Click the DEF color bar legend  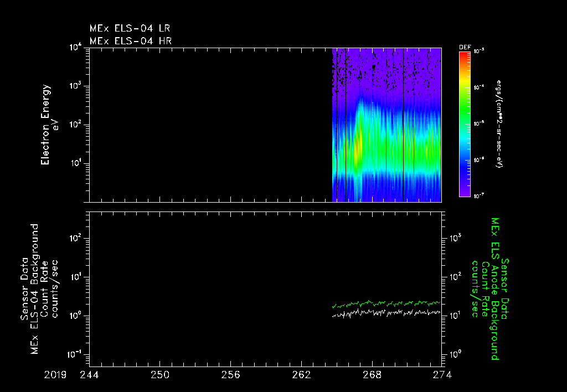pyautogui.click(x=465, y=124)
